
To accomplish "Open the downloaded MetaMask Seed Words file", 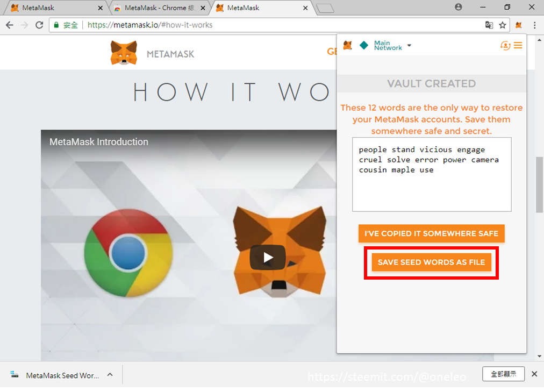I will pyautogui.click(x=55, y=375).
